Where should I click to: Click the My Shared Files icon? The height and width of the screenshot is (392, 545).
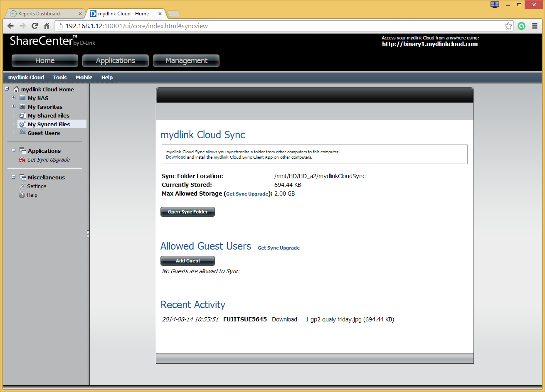tap(22, 115)
